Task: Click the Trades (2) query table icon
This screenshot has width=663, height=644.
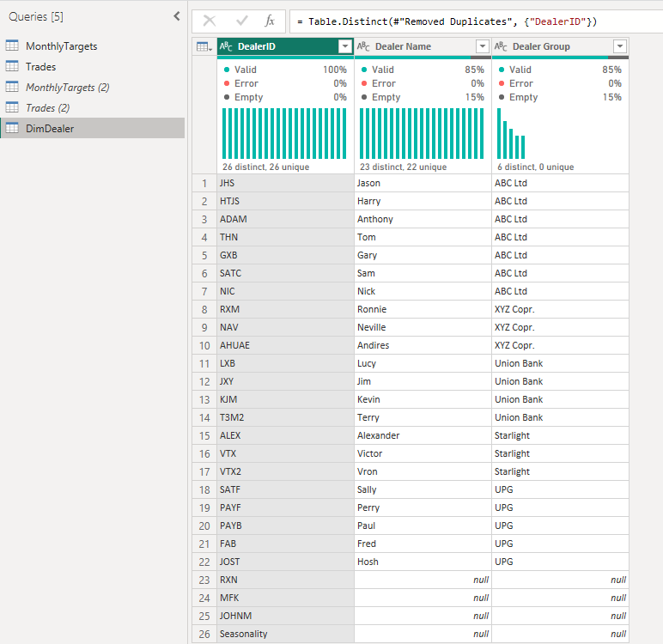Action: 12,108
